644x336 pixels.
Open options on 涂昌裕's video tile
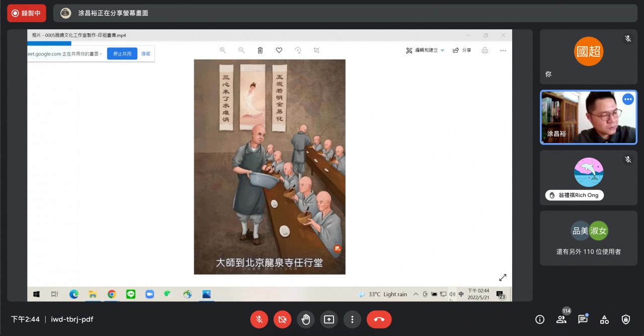point(628,99)
